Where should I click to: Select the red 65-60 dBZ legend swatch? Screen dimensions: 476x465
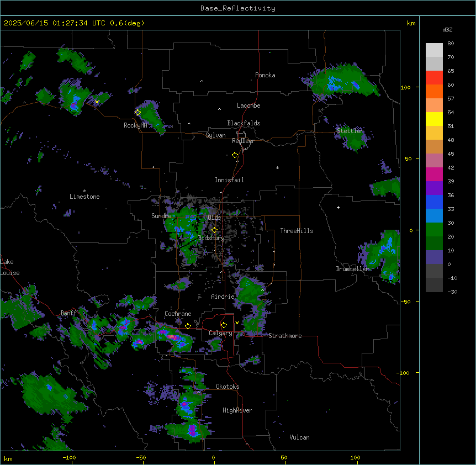(x=434, y=77)
